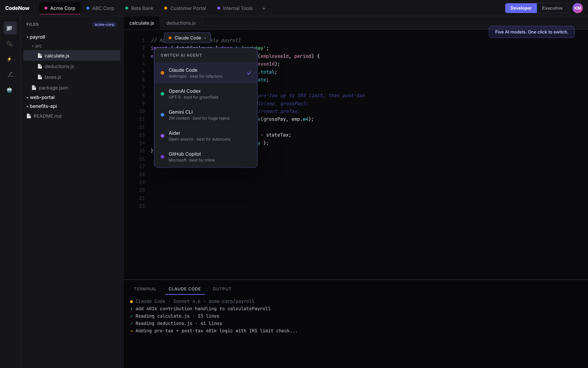
Task: Click the lightning bolt sidebar icon
Action: [x=10, y=59]
